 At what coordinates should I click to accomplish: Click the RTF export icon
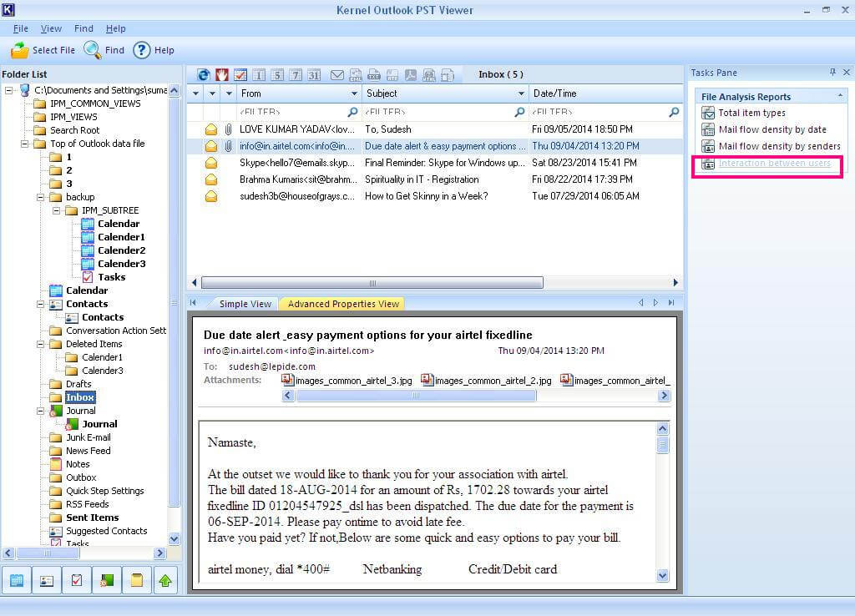pyautogui.click(x=392, y=74)
